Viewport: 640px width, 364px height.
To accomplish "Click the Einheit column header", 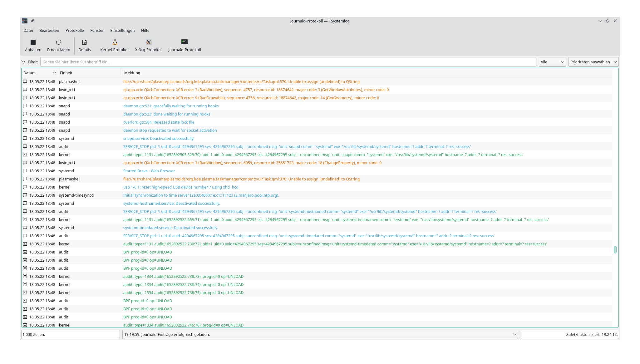I will tap(90, 73).
